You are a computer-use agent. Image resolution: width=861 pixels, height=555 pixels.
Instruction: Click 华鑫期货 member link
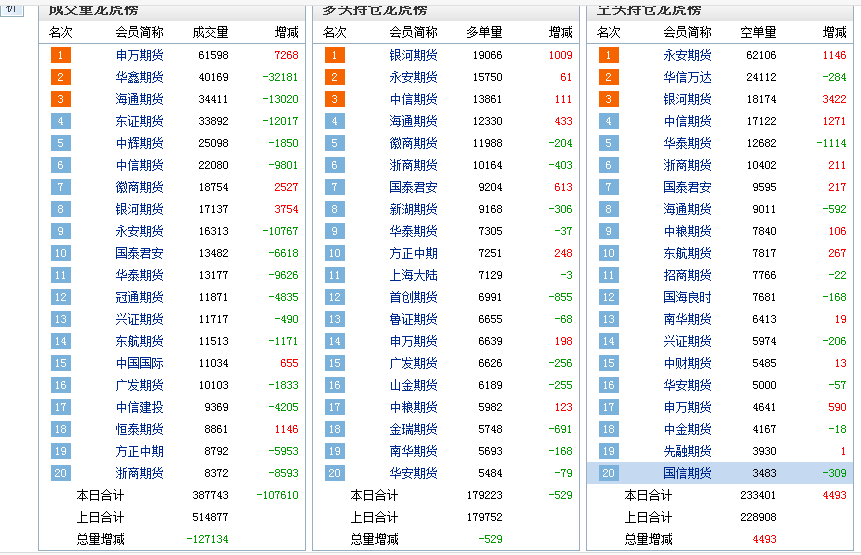[x=139, y=77]
